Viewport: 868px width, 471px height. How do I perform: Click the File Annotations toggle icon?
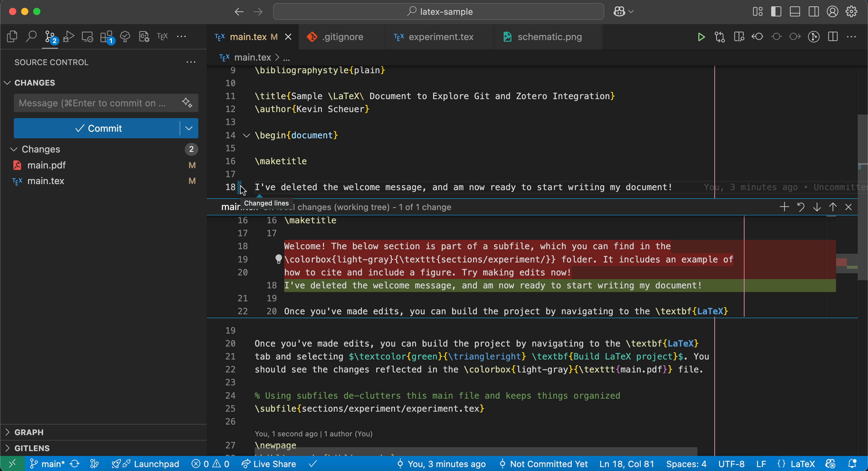[814, 37]
